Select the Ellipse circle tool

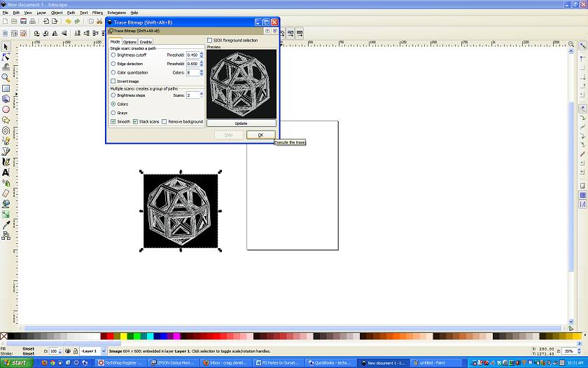point(6,109)
